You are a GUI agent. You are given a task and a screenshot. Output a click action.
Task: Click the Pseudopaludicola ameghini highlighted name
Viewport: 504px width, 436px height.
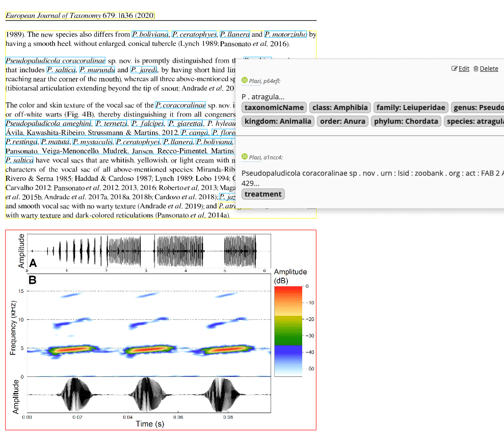[48, 123]
